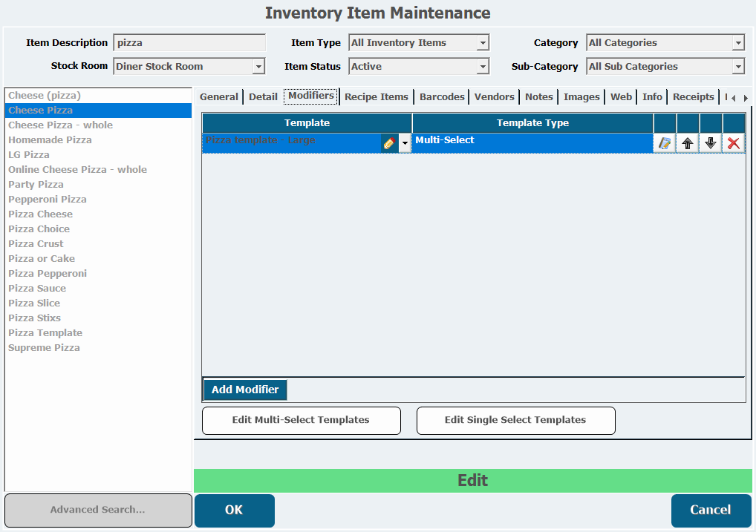Switch to the General tab

coord(219,96)
